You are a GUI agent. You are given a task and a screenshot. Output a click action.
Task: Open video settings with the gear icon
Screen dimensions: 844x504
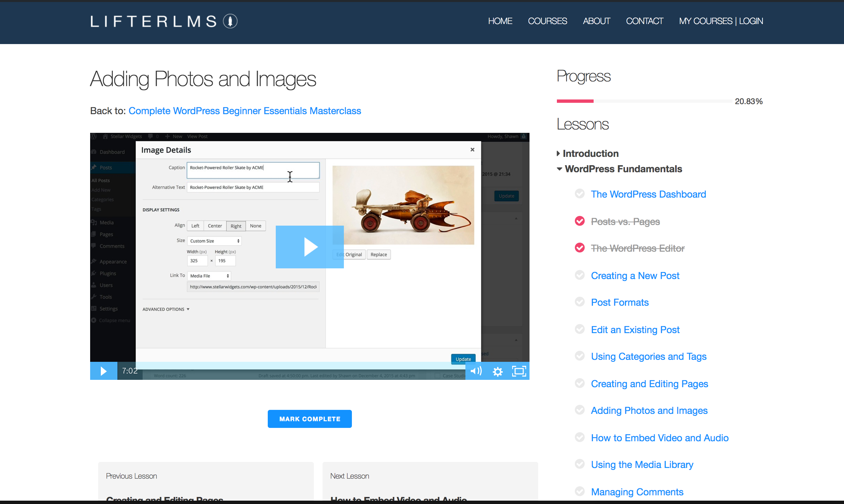(x=497, y=371)
